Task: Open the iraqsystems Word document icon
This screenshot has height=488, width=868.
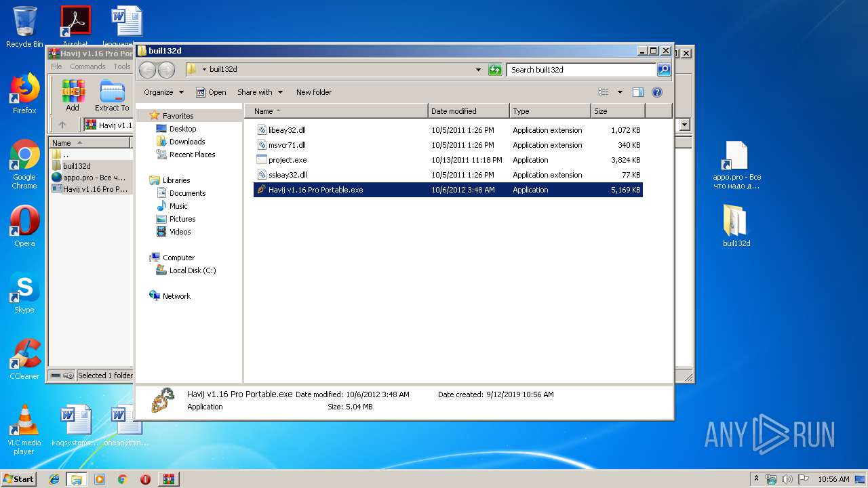Action: coord(75,426)
